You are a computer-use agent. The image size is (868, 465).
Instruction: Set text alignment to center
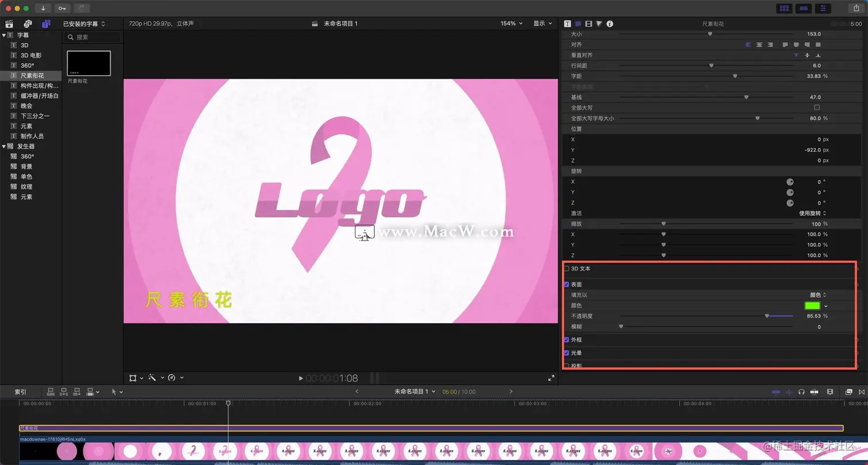(x=759, y=45)
